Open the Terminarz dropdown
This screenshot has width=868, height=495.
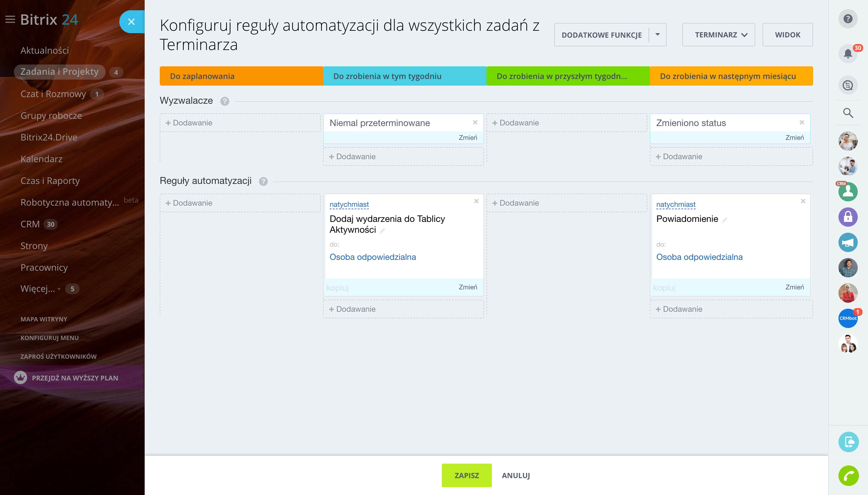click(719, 35)
